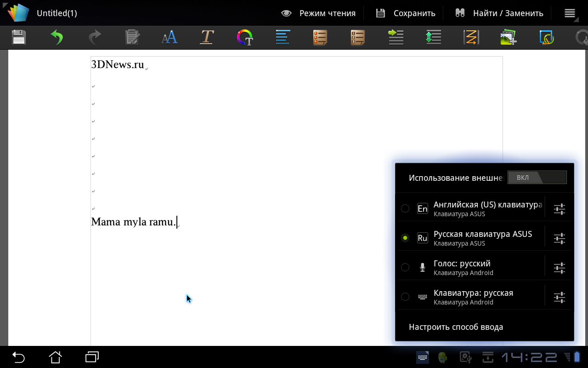Open settings sliders for Русская клавиатура ASUS
588x368 pixels.
559,238
